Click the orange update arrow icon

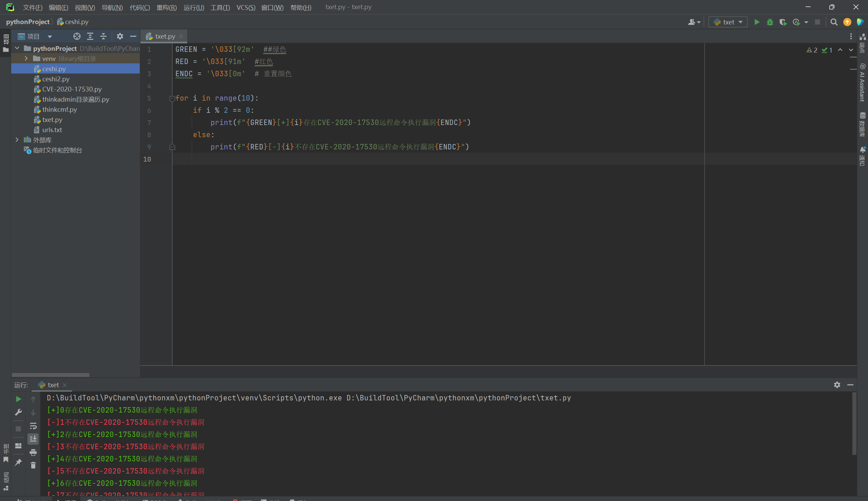pos(847,22)
